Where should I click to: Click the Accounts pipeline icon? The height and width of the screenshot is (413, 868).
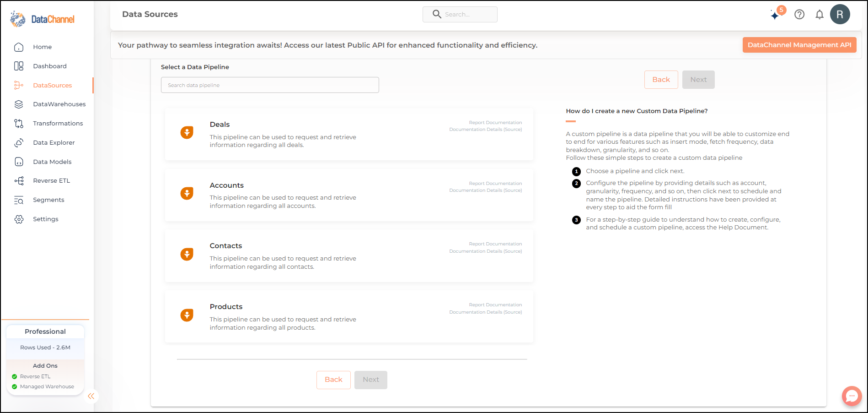click(x=187, y=193)
